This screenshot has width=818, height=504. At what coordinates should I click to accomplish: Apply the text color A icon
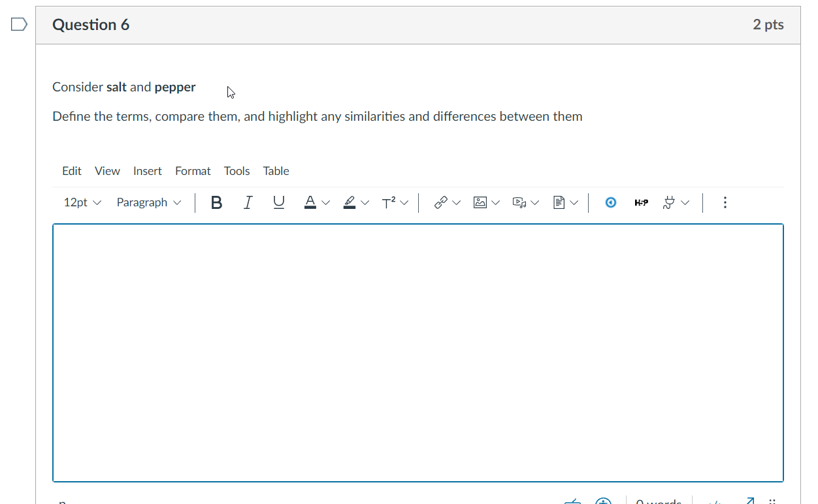click(310, 203)
